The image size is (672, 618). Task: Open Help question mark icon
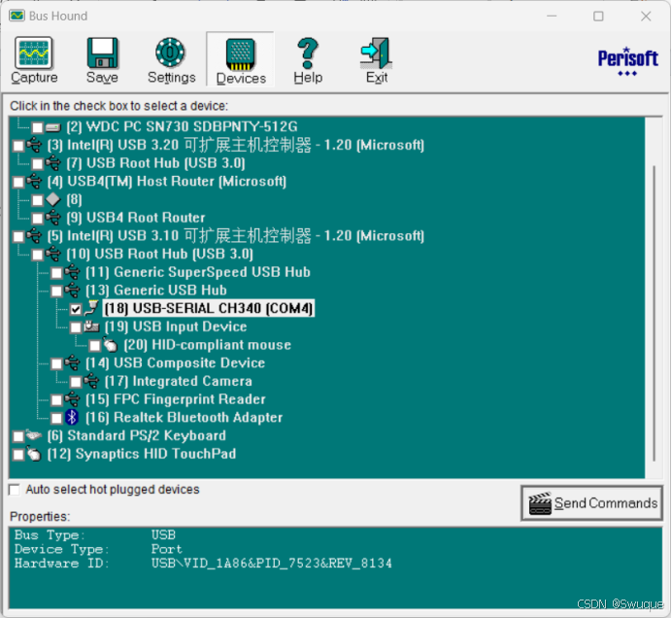[x=308, y=52]
